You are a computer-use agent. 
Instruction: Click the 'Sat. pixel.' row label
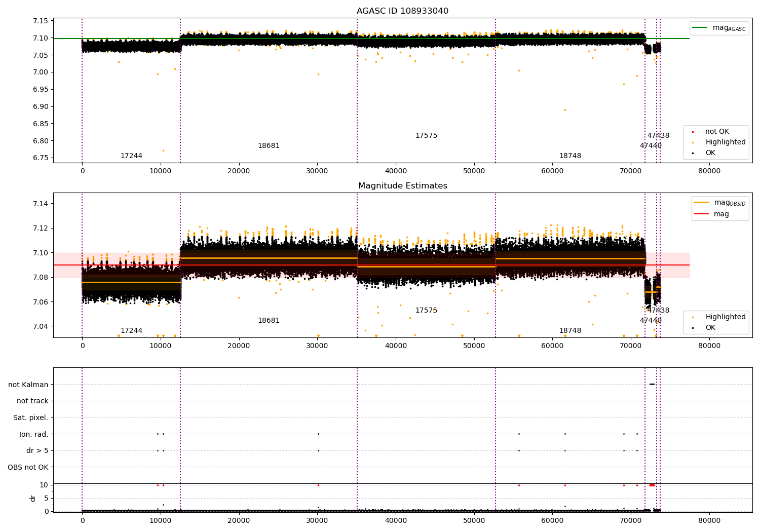pyautogui.click(x=30, y=417)
